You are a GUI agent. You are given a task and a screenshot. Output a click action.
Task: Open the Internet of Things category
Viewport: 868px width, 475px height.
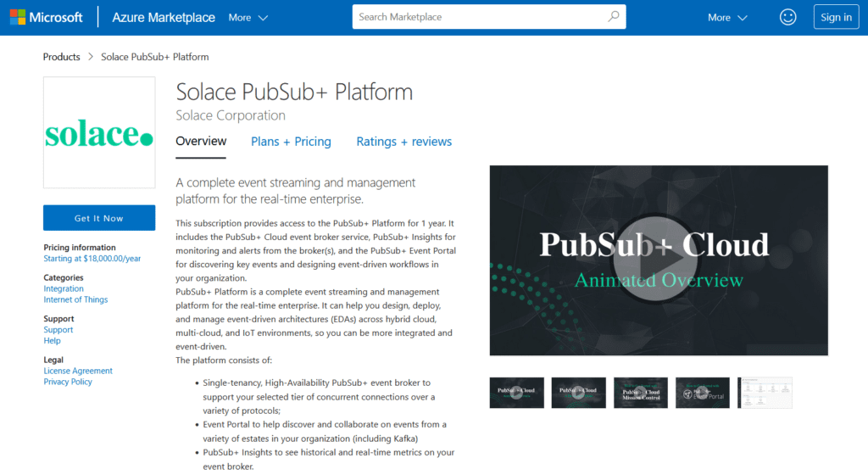[75, 299]
